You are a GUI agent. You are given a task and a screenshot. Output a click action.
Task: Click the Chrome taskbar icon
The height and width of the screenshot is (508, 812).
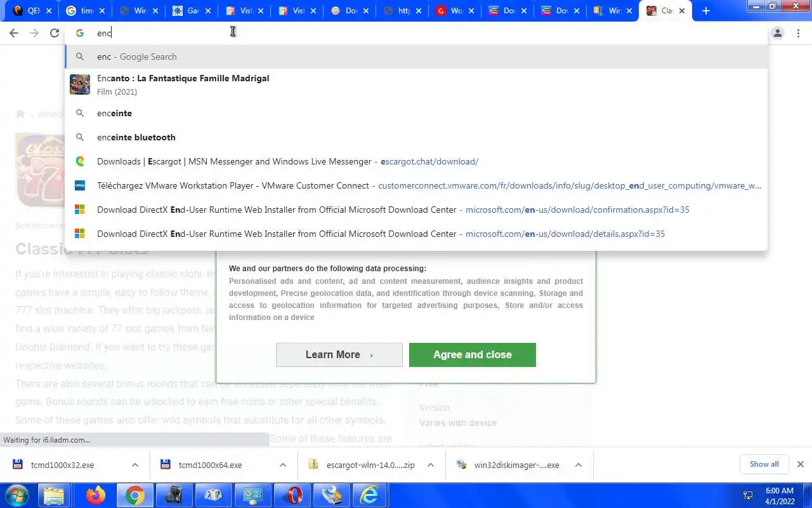click(x=134, y=495)
